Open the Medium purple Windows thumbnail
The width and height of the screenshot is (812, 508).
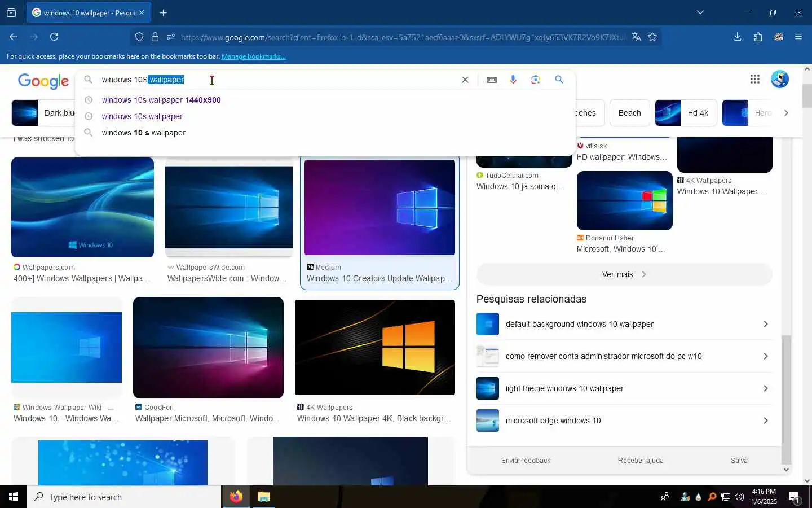point(379,207)
